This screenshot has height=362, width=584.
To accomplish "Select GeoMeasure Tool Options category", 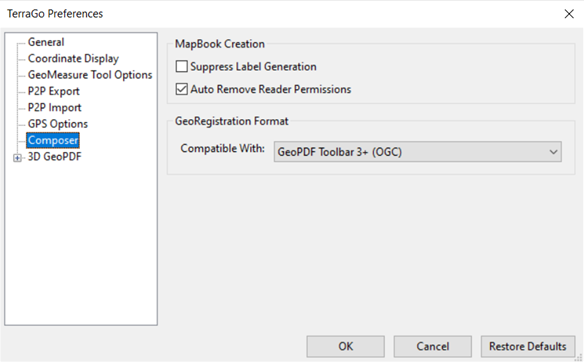I will click(x=90, y=75).
